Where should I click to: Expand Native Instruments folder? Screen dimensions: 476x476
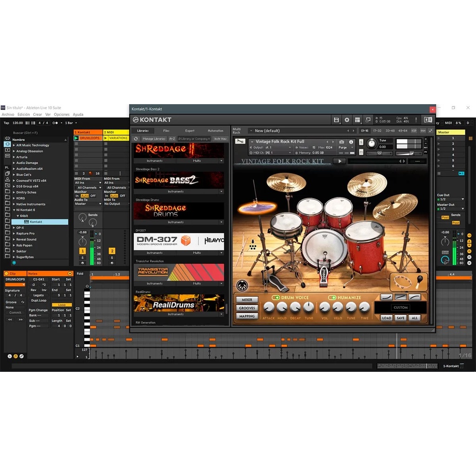tap(14, 204)
